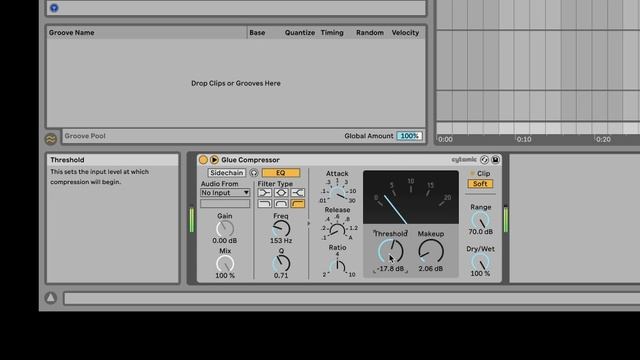Viewport: 640px width, 360px height.
Task: Select the high pass filter type icon
Action: 298,203
